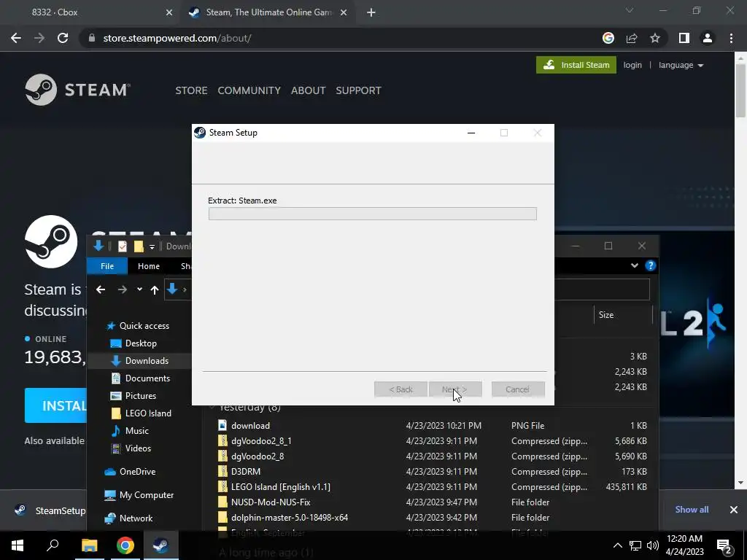Open Chrome side panel icon
The height and width of the screenshot is (560, 747).
point(684,38)
